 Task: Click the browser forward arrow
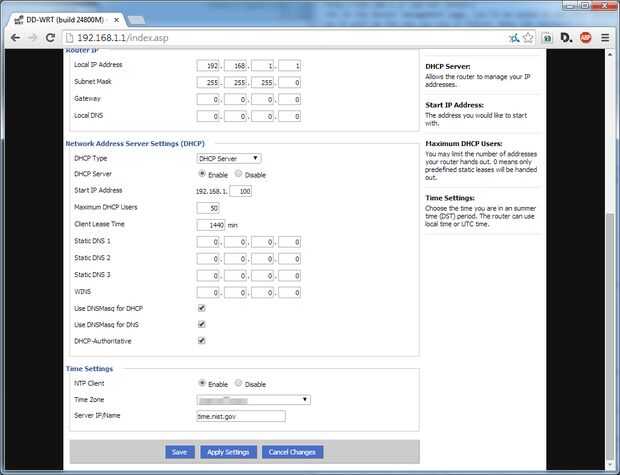pos(32,38)
